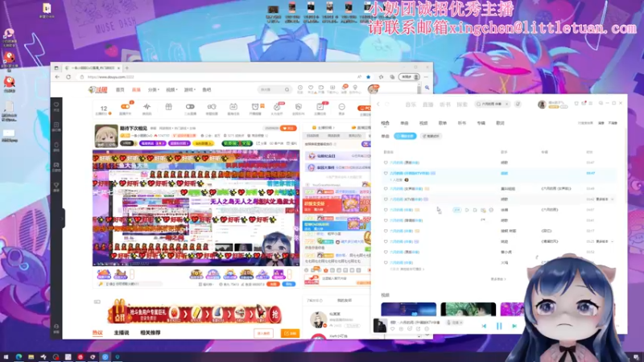Viewport: 644px width, 362px height.
Task: Click the Douyu logo
Action: tap(97, 89)
